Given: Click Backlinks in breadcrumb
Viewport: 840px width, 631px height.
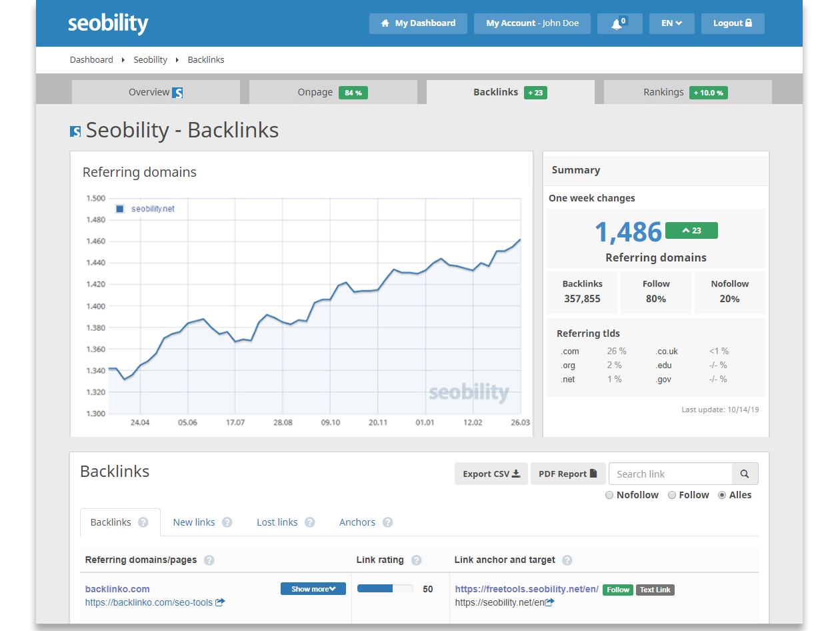Looking at the screenshot, I should point(206,59).
